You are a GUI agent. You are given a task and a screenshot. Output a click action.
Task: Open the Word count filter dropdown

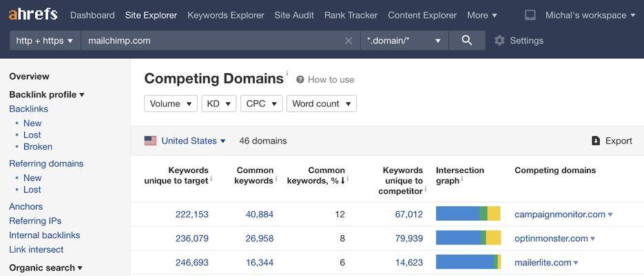(322, 103)
